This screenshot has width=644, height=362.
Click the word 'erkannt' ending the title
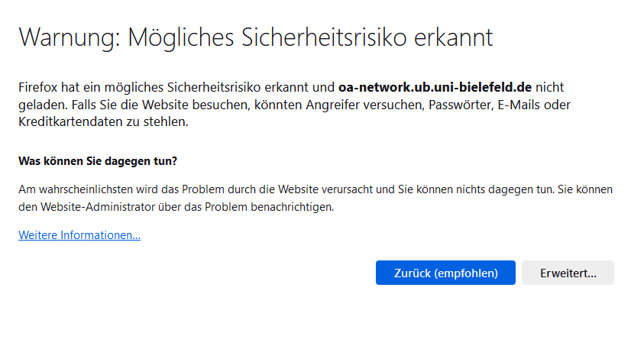[454, 37]
